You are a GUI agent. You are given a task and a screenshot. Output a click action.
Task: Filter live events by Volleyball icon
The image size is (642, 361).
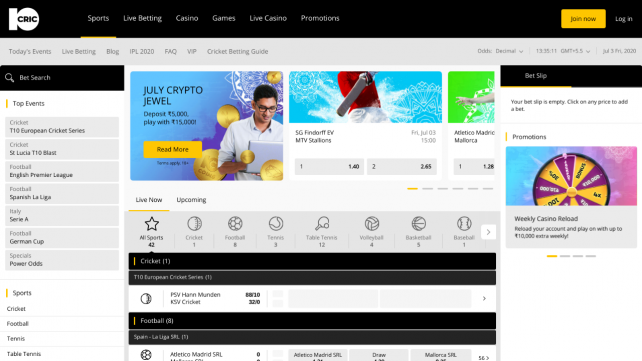pyautogui.click(x=372, y=224)
